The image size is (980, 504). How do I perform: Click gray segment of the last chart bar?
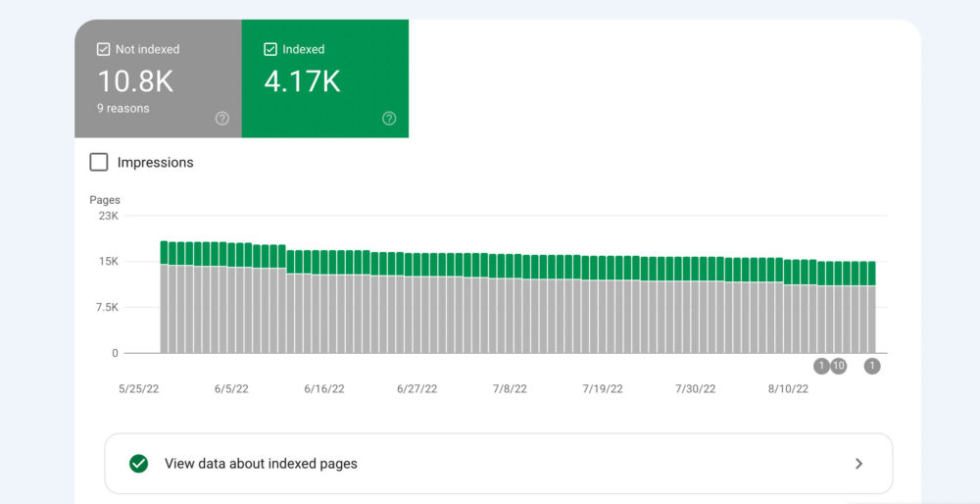(871, 319)
